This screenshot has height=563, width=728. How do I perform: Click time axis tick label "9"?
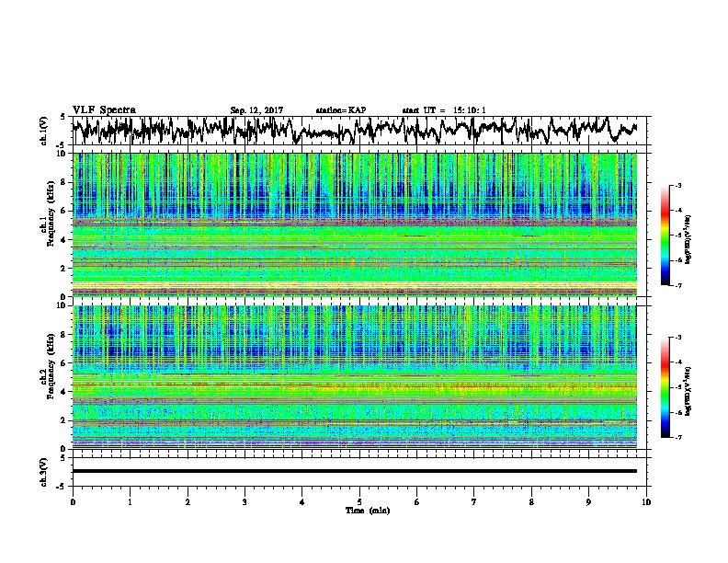point(588,502)
